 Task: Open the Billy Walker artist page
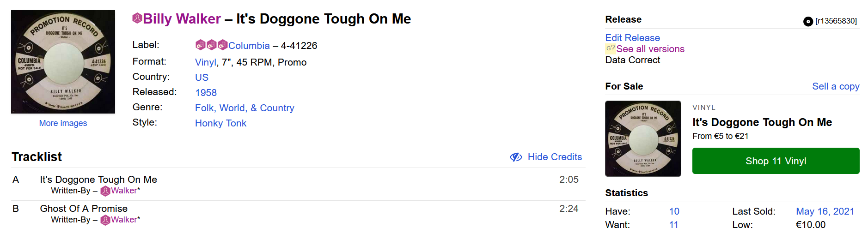pyautogui.click(x=182, y=19)
